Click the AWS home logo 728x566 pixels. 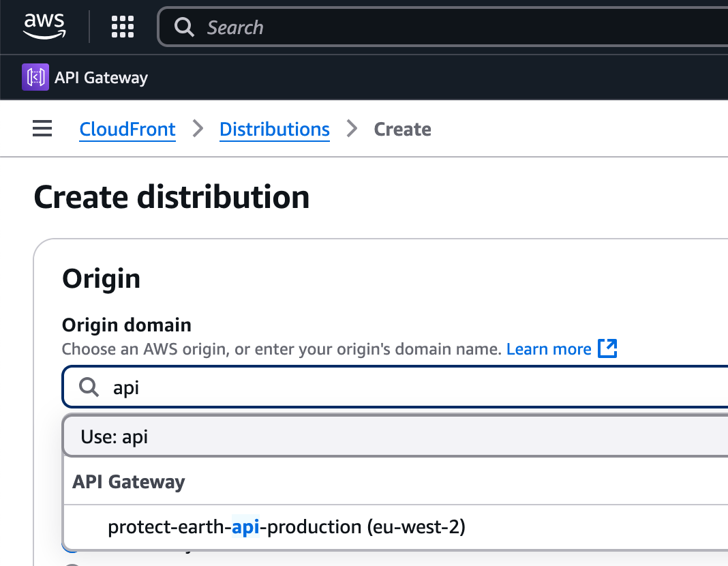point(44,25)
